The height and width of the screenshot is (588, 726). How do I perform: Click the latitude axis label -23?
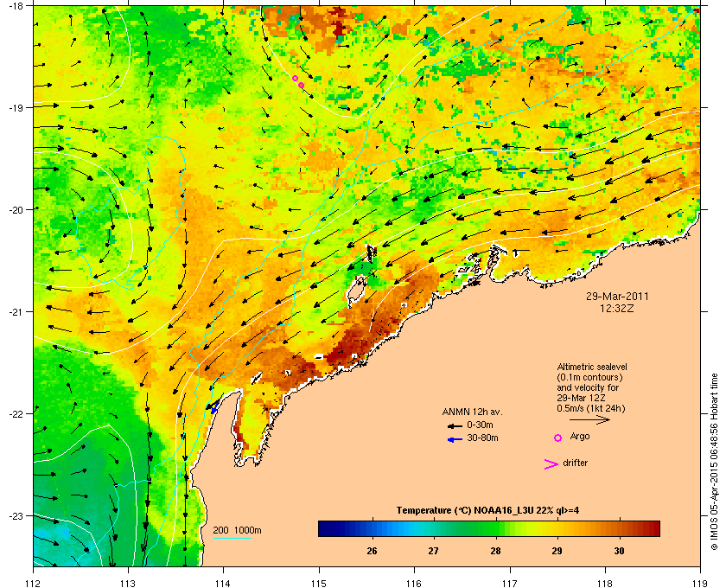click(16, 515)
